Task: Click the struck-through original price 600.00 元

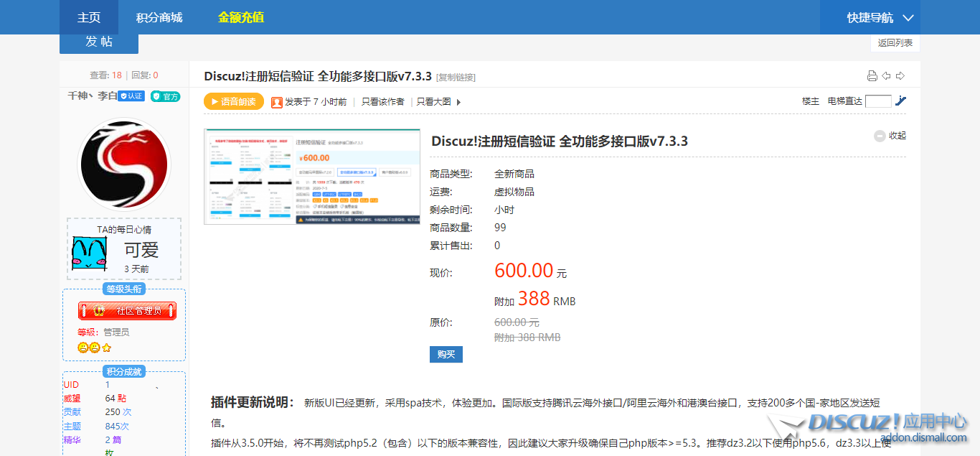Action: pos(517,322)
